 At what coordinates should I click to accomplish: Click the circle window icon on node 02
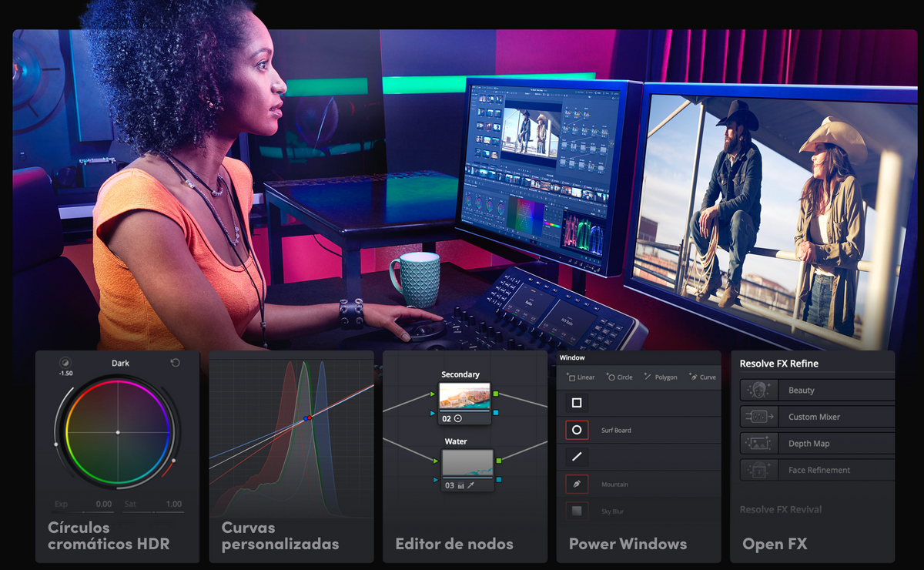pyautogui.click(x=458, y=418)
